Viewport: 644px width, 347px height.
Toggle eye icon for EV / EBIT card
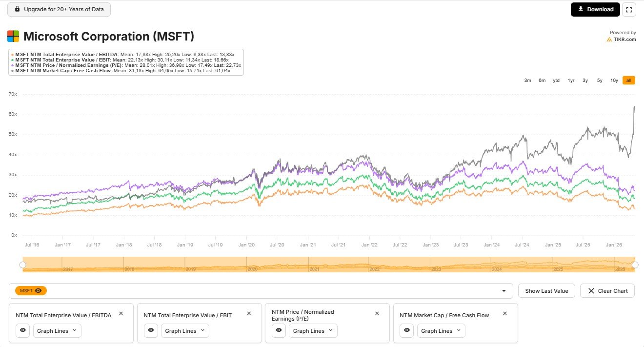coord(151,330)
